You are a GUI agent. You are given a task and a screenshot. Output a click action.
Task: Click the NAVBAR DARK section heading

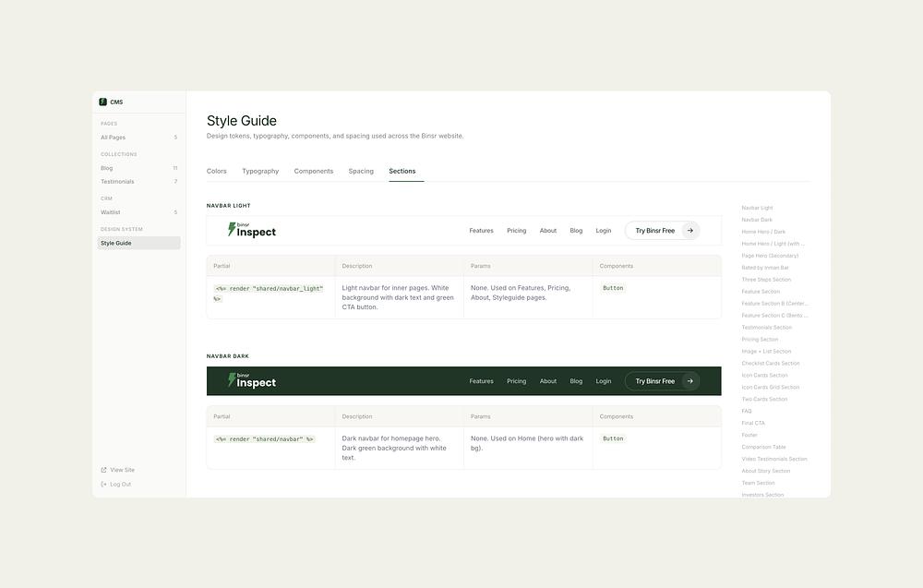228,356
